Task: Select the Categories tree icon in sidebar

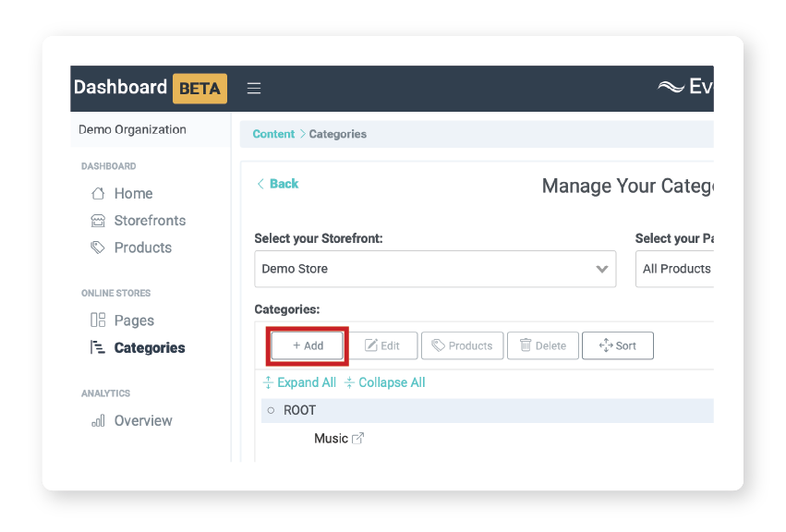Action: (98, 348)
